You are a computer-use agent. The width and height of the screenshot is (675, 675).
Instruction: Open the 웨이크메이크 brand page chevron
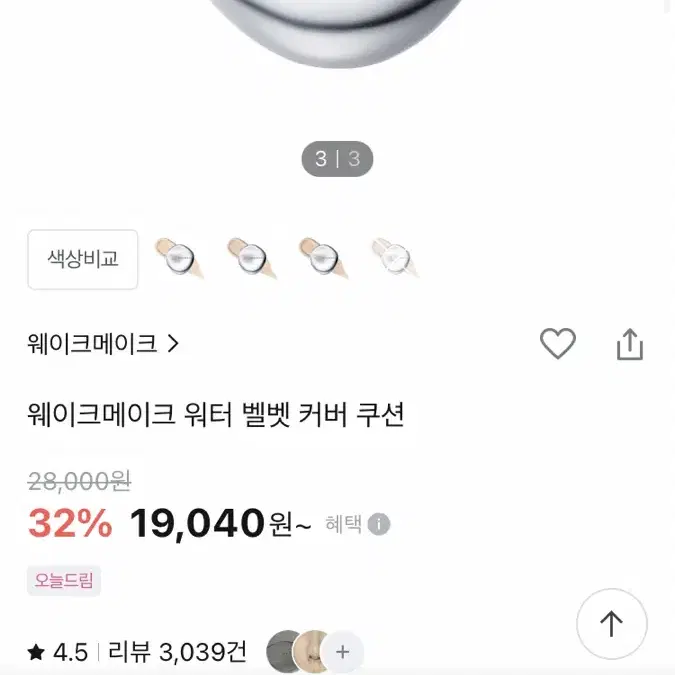coord(173,344)
